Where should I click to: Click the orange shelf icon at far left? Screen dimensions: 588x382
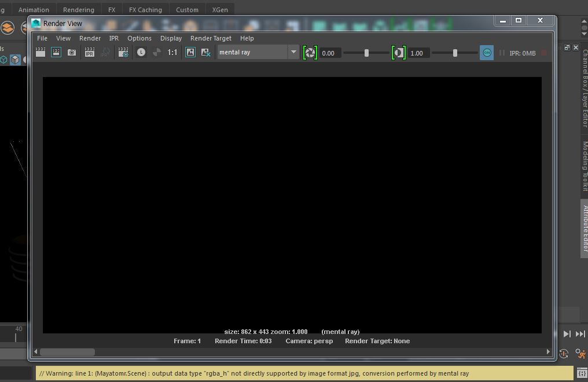(8, 28)
